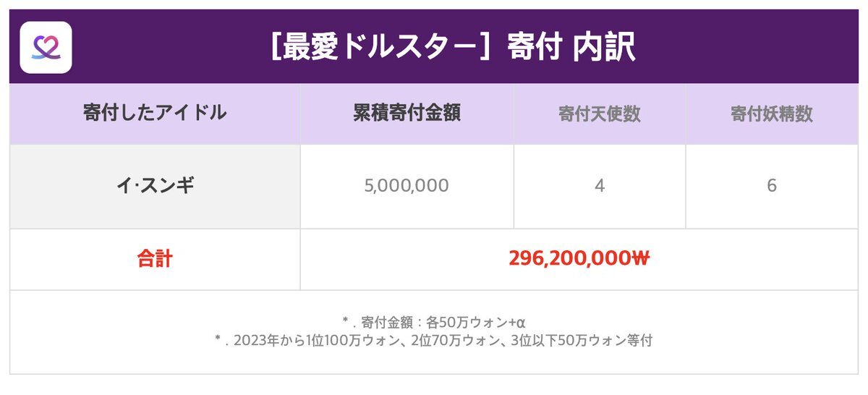Select the 寄付天使数 column header
Image resolution: width=868 pixels, height=395 pixels.
pos(600,114)
